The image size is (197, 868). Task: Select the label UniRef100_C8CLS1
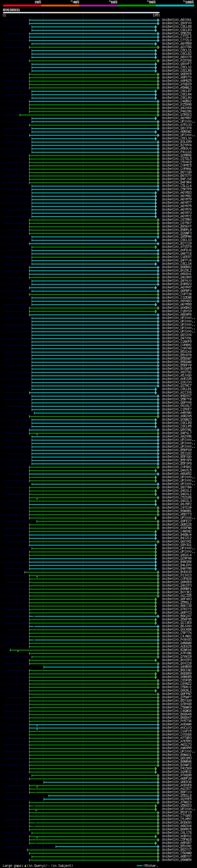pos(176,50)
